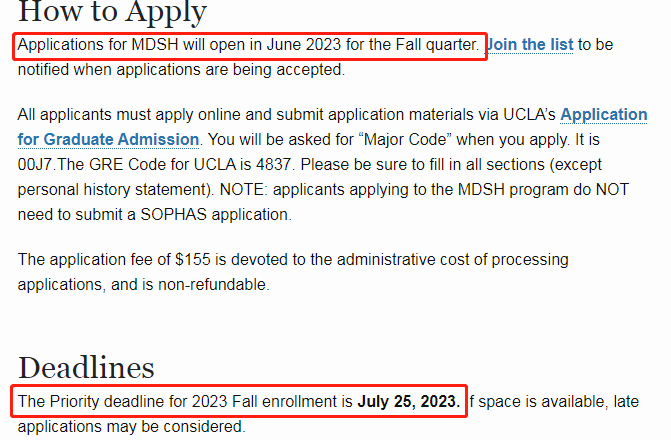Select the bold "July 25, 2023" date
Viewport: 671px width, 440px height.
(x=409, y=401)
